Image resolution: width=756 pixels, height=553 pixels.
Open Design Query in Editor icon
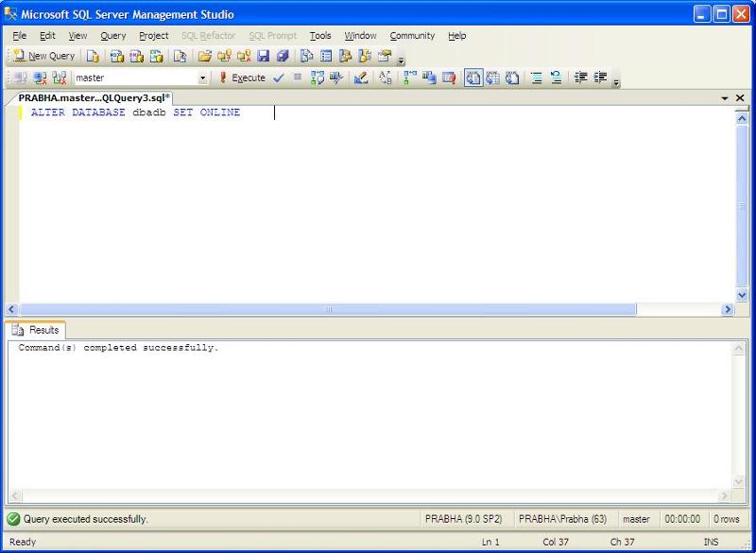[x=361, y=78]
